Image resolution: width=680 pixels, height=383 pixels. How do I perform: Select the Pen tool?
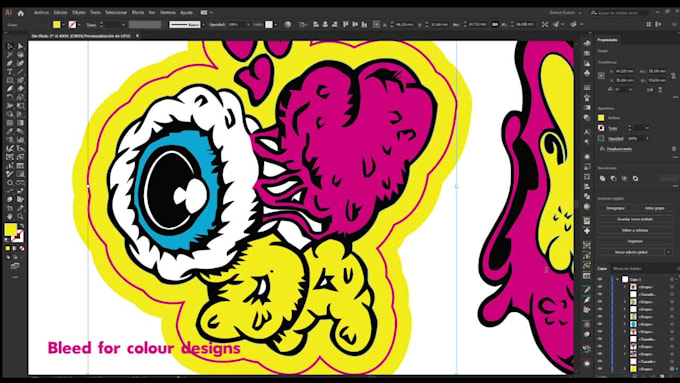(x=10, y=63)
